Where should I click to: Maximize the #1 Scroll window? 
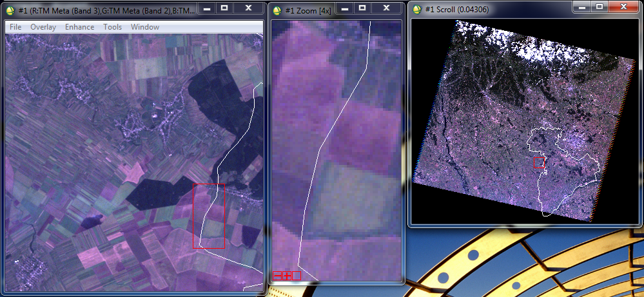[x=600, y=6]
